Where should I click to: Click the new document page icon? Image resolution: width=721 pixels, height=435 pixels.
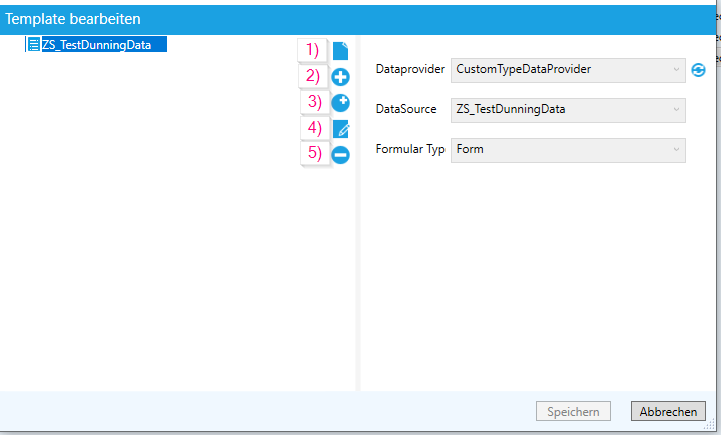click(340, 51)
